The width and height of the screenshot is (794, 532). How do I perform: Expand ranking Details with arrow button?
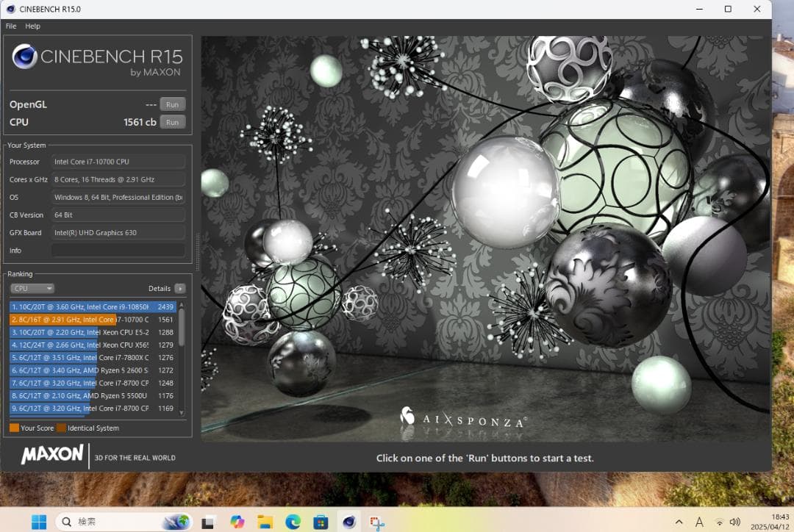[180, 289]
